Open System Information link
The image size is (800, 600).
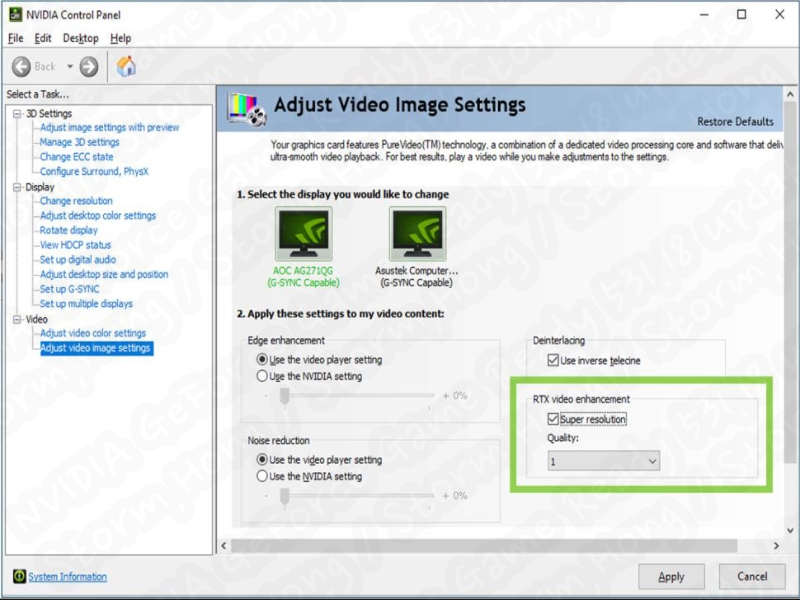(67, 577)
